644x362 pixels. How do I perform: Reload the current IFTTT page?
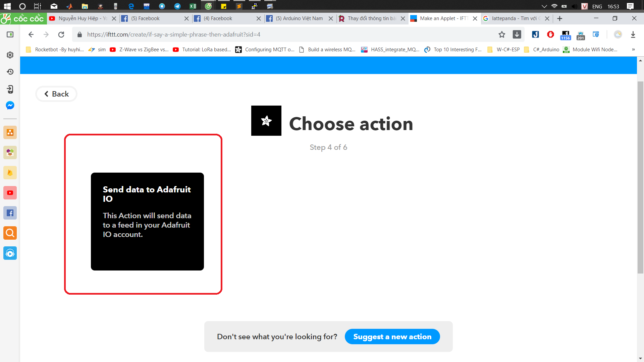coord(61,35)
